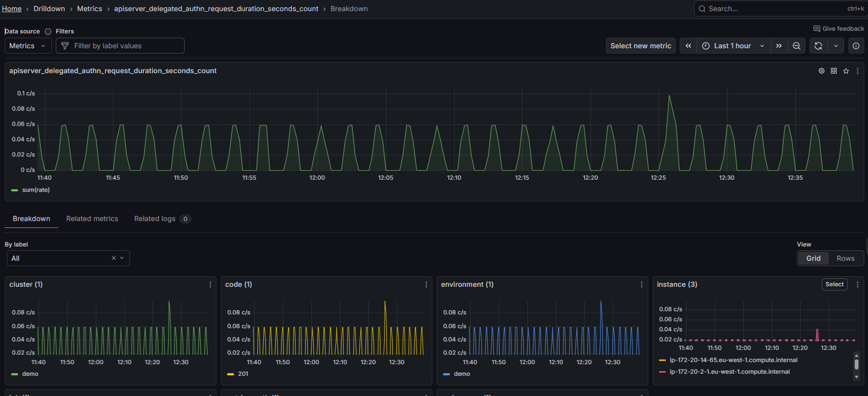This screenshot has height=396, width=868.
Task: Open the By label All dropdown
Action: coord(68,258)
